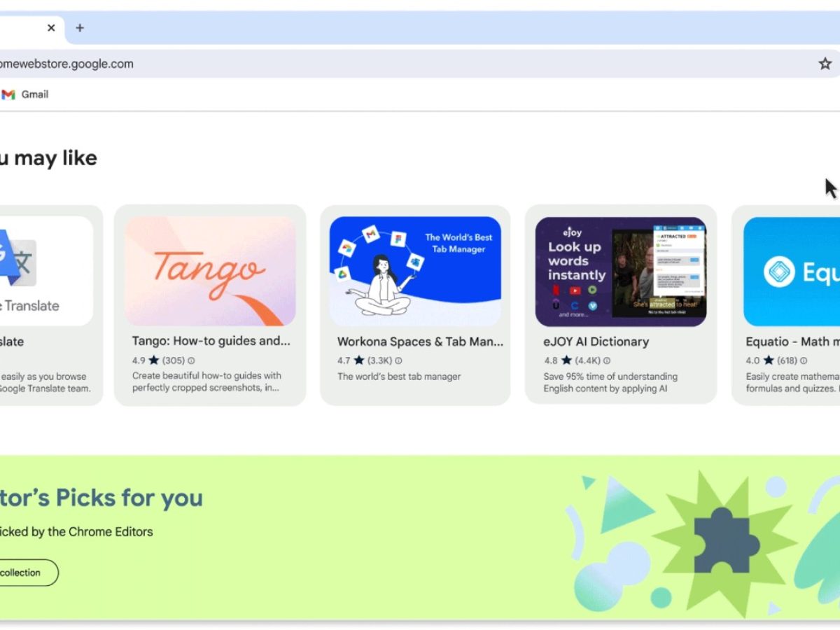840x630 pixels.
Task: Click the info icon beside Workona's 3.3K ratings
Action: (398, 361)
